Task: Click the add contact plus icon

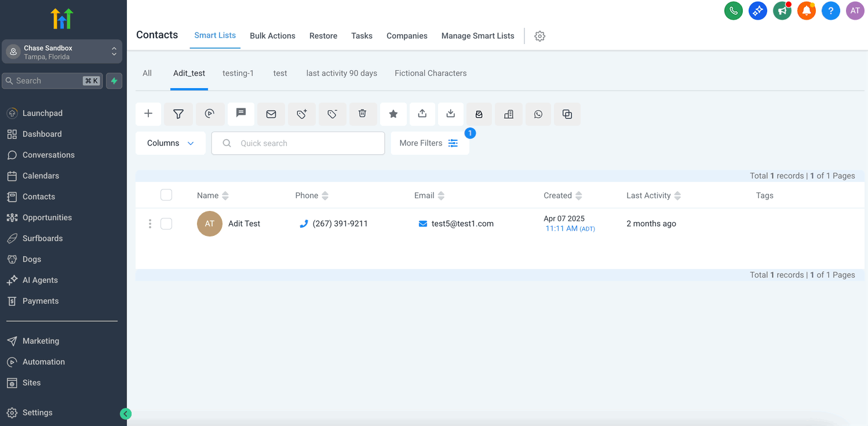Action: tap(148, 114)
